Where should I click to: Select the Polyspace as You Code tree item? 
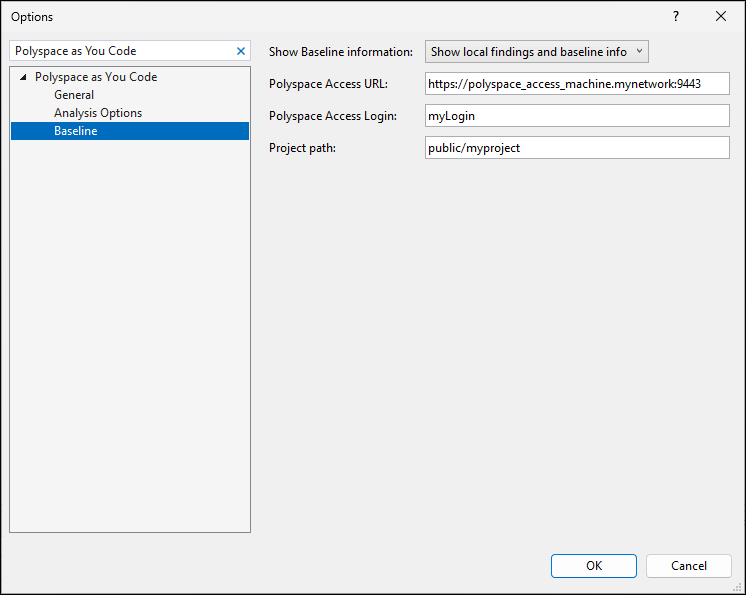point(95,77)
